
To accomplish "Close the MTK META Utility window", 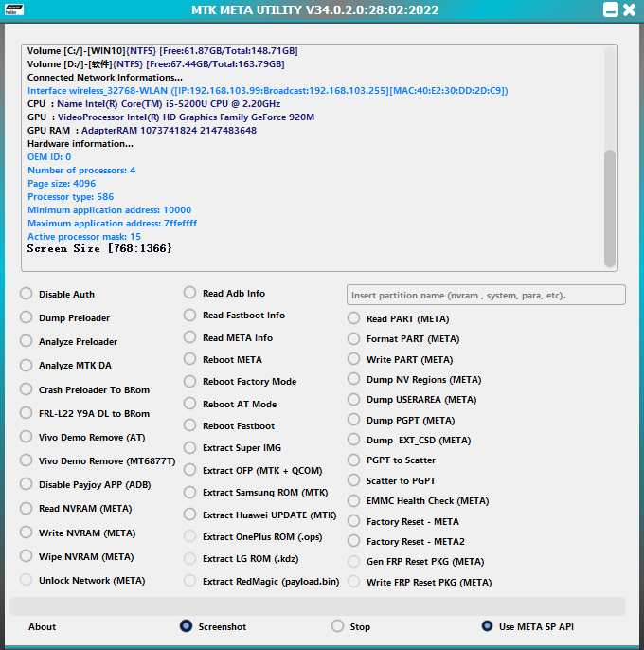I will coord(629,9).
